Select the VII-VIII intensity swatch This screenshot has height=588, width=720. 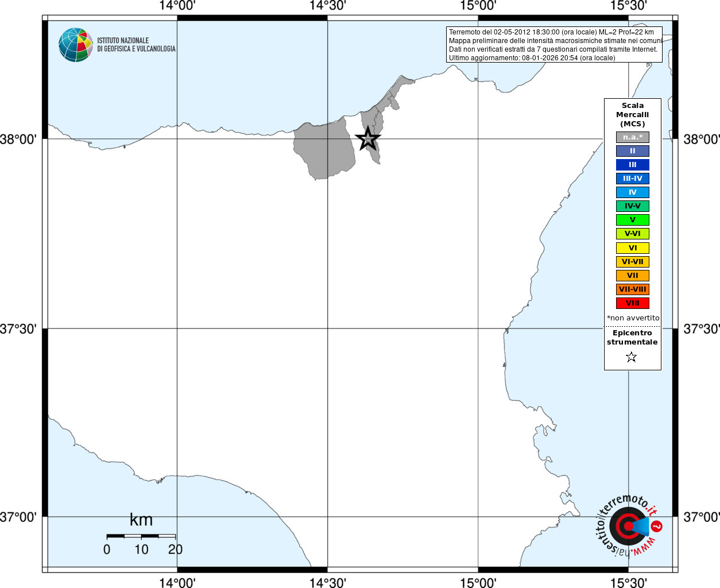[x=633, y=289]
